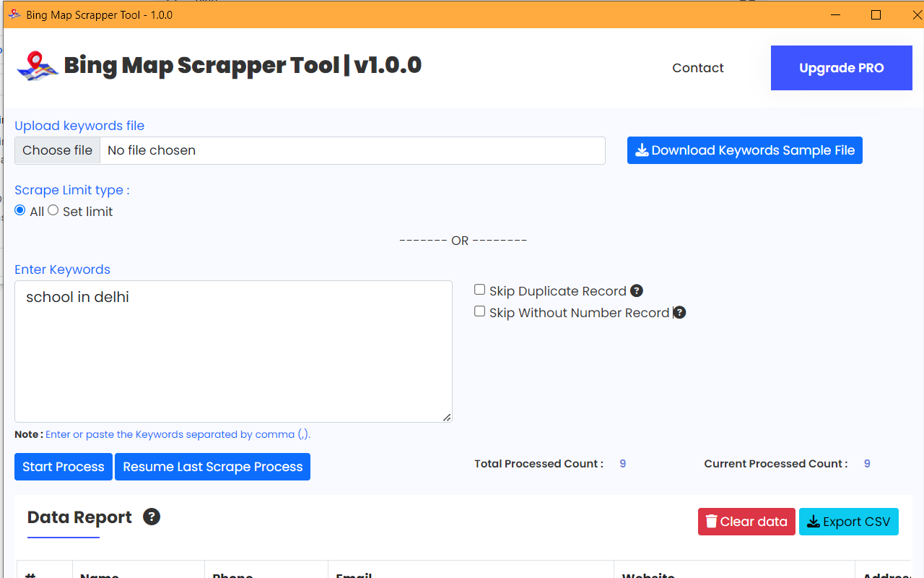
Task: Click the download icon on Keywords Sample File button
Action: click(642, 150)
